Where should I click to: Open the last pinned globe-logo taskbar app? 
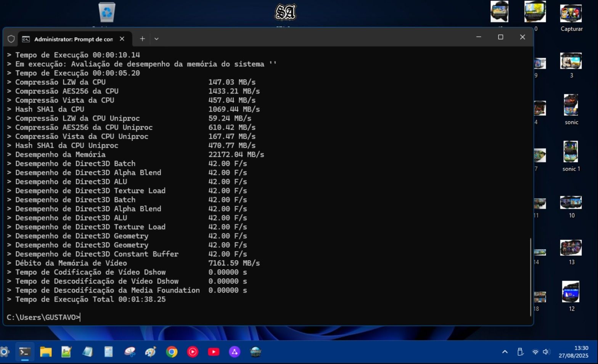coord(256,352)
